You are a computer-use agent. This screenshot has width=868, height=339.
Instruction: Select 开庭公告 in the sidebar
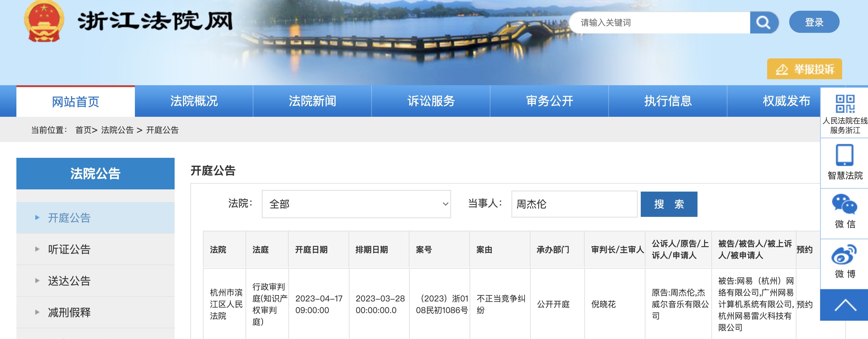[x=95, y=218]
